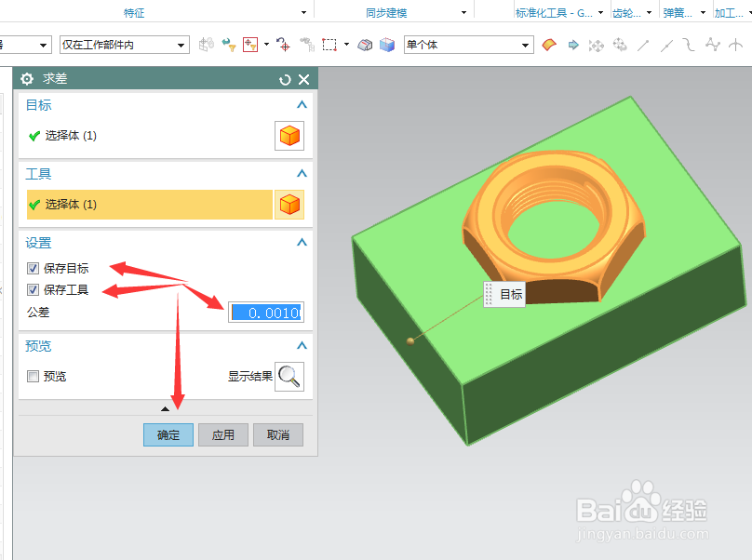Image resolution: width=752 pixels, height=560 pixels.
Task: Click the small black triangle to collapse dialog options
Action: pos(165,409)
